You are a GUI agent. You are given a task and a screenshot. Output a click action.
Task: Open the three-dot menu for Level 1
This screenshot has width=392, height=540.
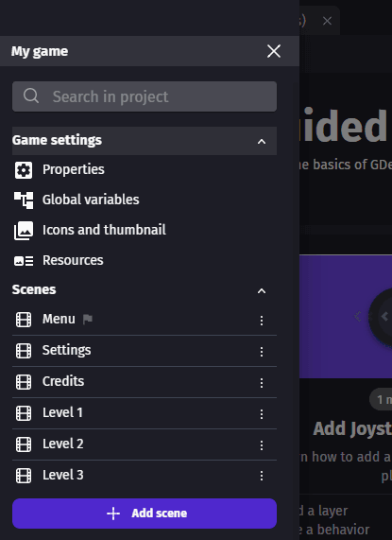pos(262,414)
